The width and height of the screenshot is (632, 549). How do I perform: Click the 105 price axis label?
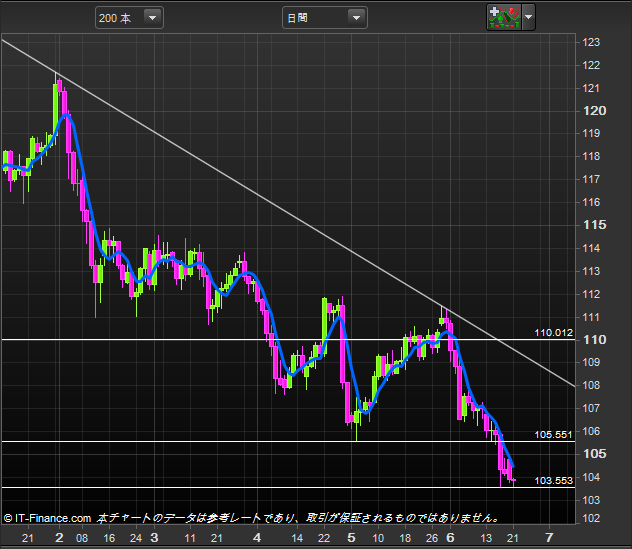[x=595, y=454]
